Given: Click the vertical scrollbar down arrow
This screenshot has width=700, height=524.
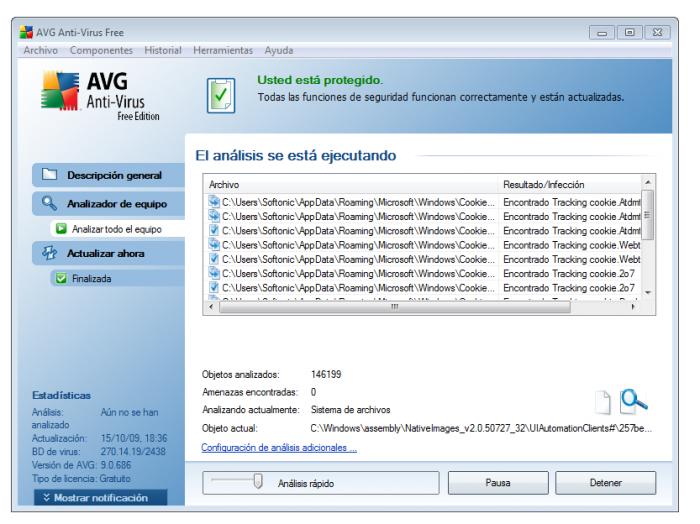Looking at the screenshot, I should [x=648, y=293].
